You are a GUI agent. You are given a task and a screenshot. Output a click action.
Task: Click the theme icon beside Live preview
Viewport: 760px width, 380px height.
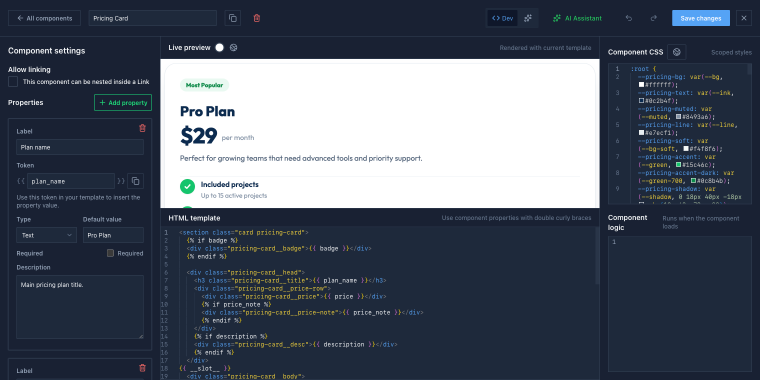point(233,48)
